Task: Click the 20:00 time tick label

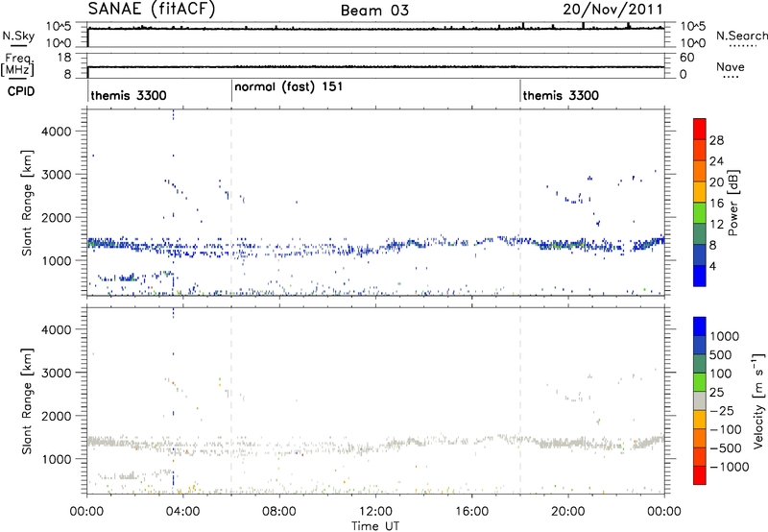Action: pyautogui.click(x=568, y=512)
